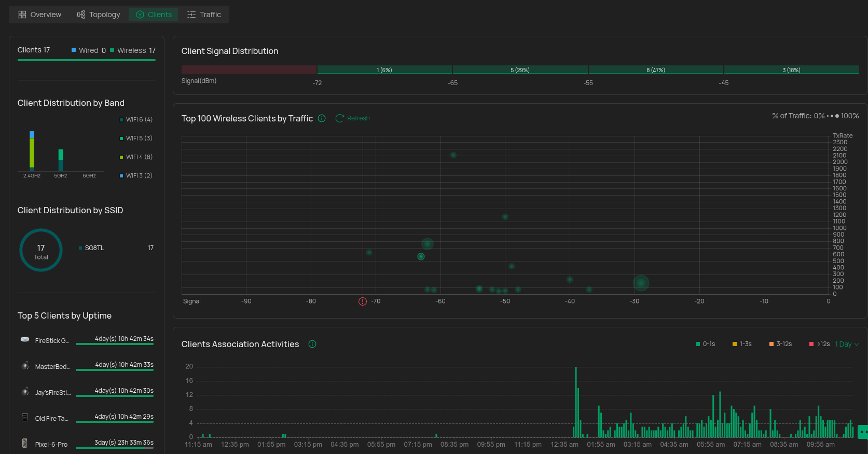Image resolution: width=868 pixels, height=454 pixels.
Task: Toggle the >12s association legend entry
Action: pos(820,344)
